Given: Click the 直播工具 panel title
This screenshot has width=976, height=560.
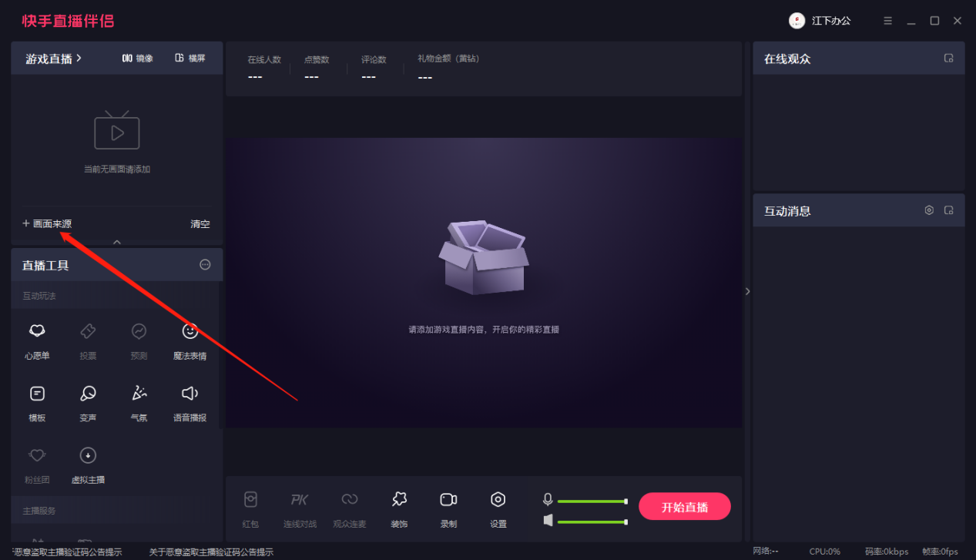Looking at the screenshot, I should tap(45, 265).
